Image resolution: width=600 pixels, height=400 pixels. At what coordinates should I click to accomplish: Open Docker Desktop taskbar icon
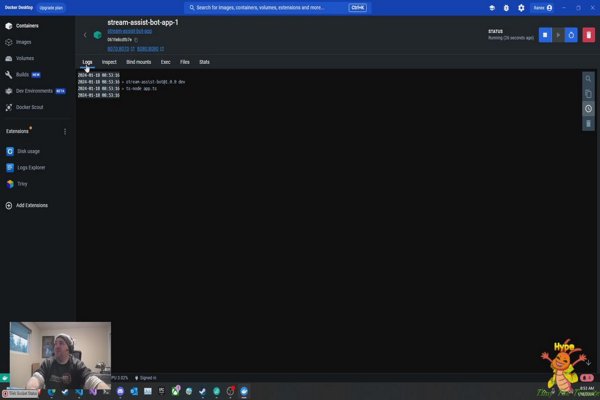[x=244, y=391]
